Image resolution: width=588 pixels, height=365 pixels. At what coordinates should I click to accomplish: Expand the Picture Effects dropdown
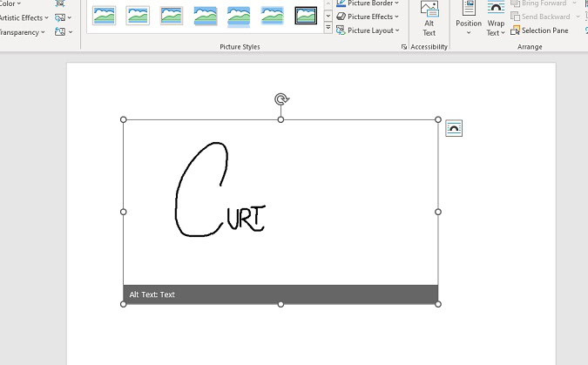point(368,17)
